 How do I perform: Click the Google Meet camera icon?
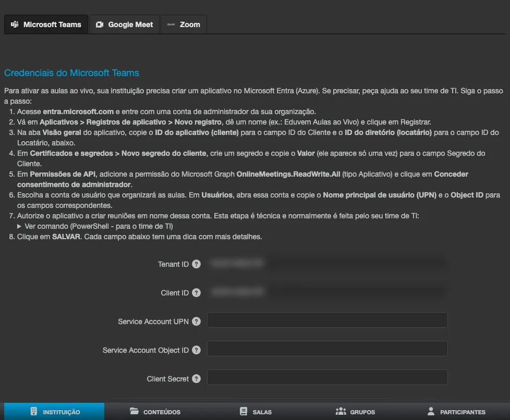point(100,24)
